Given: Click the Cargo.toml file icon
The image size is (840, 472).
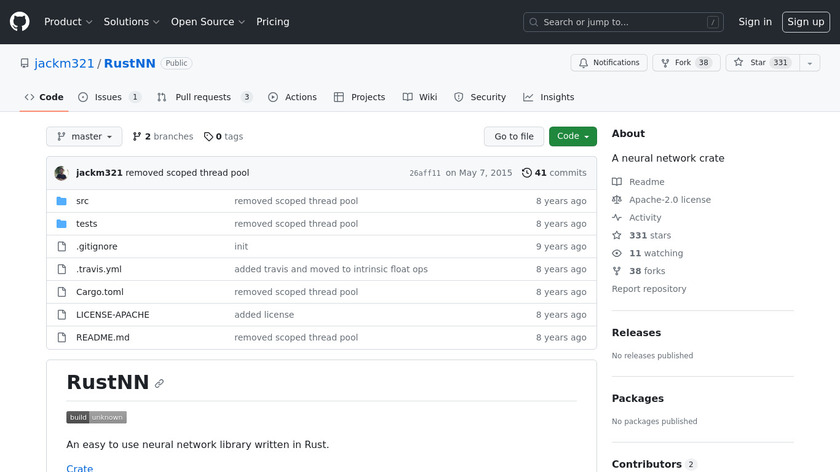Looking at the screenshot, I should [62, 292].
